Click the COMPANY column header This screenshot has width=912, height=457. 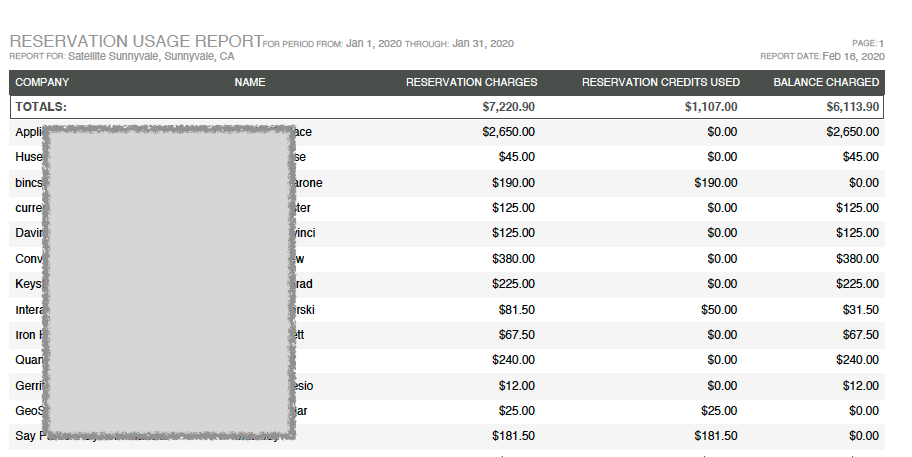[x=42, y=82]
